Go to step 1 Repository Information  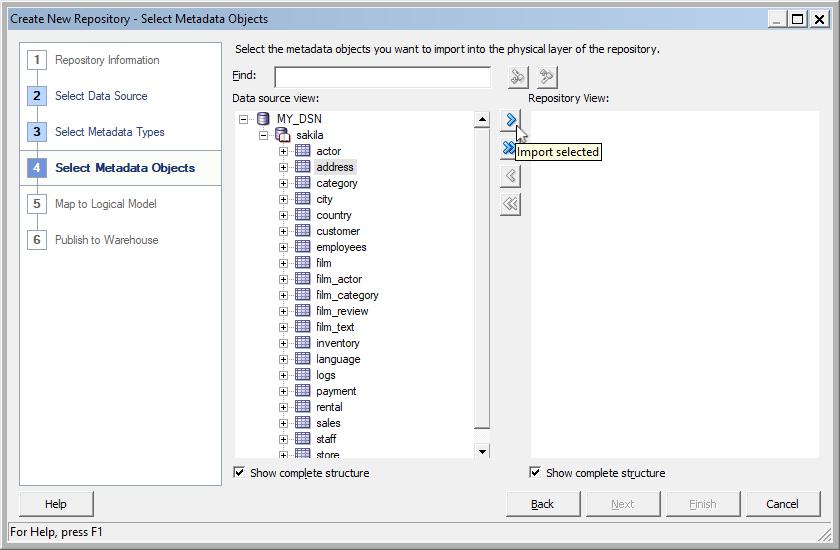point(107,60)
